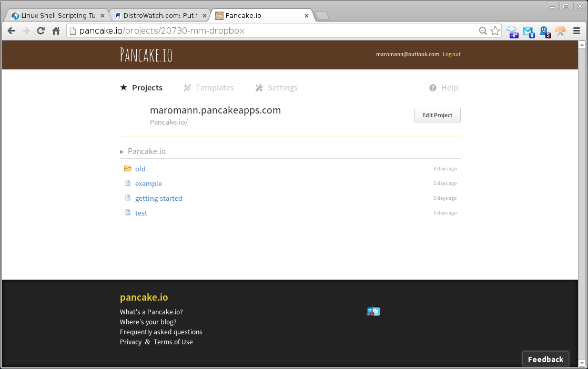Image resolution: width=588 pixels, height=369 pixels.
Task: Open the browser home page
Action: [56, 31]
